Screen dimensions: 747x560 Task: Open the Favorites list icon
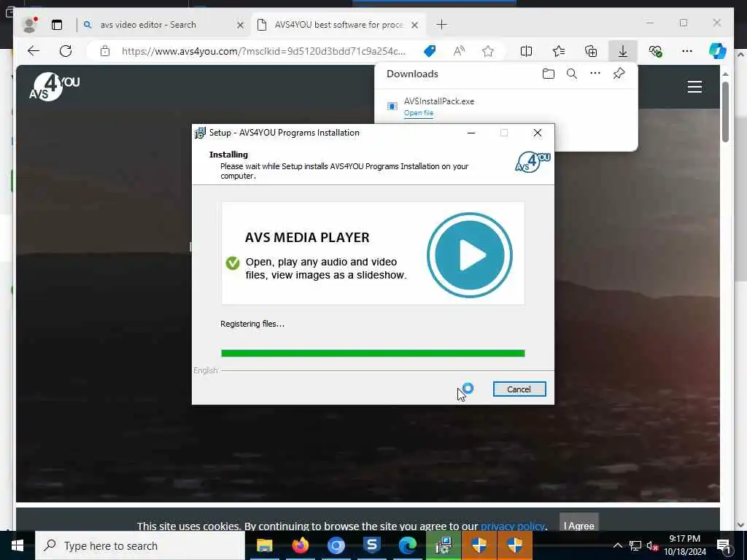coord(559,51)
